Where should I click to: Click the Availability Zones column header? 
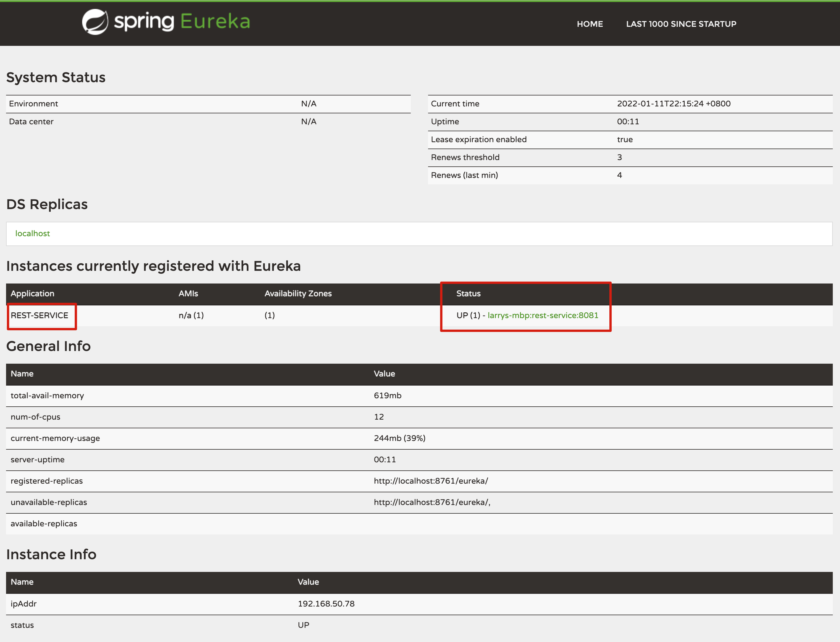tap(298, 294)
